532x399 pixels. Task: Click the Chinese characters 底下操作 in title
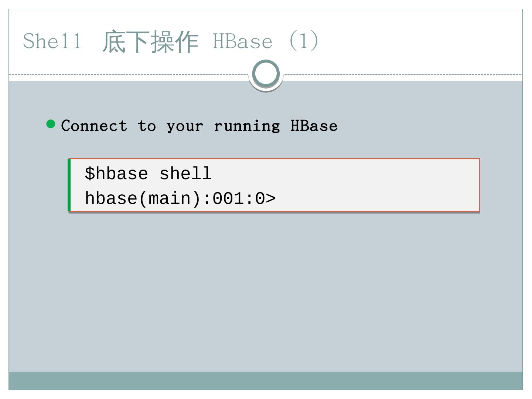click(x=150, y=41)
